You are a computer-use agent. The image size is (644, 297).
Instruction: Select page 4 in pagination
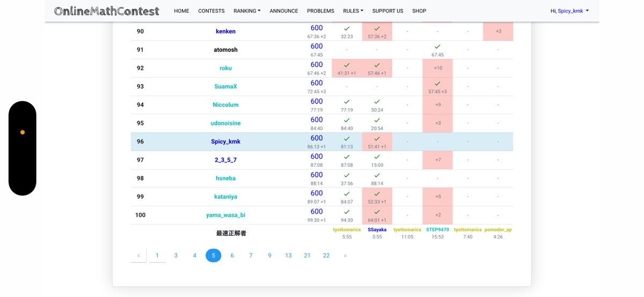(x=195, y=256)
